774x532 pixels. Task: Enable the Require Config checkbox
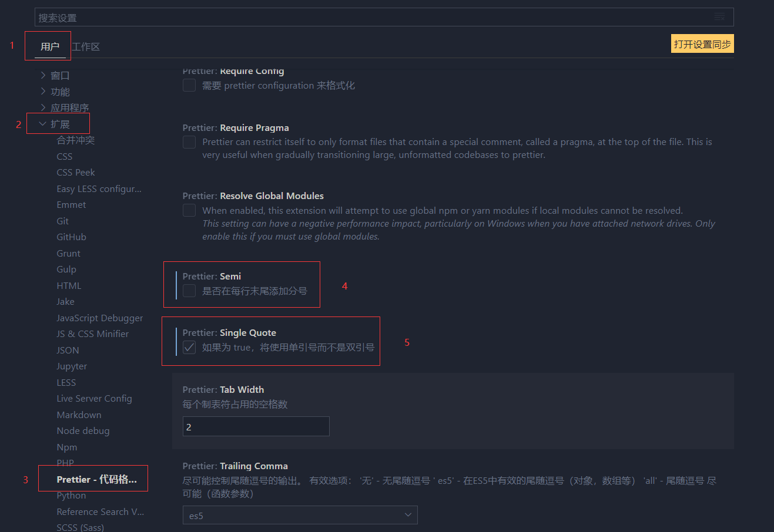pos(189,85)
